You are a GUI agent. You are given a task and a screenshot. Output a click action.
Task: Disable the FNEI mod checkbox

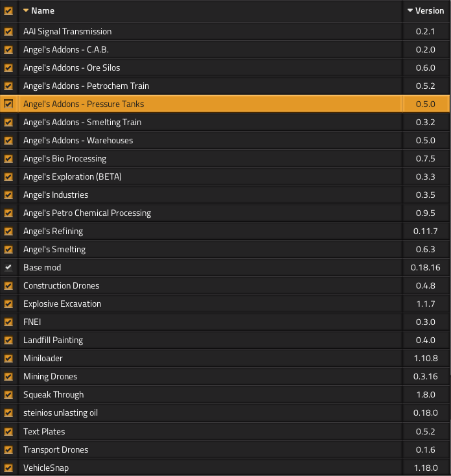click(x=8, y=322)
